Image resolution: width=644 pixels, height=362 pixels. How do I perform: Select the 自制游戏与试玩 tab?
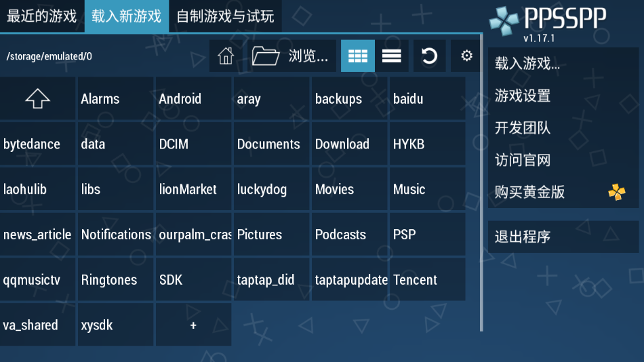(x=225, y=16)
